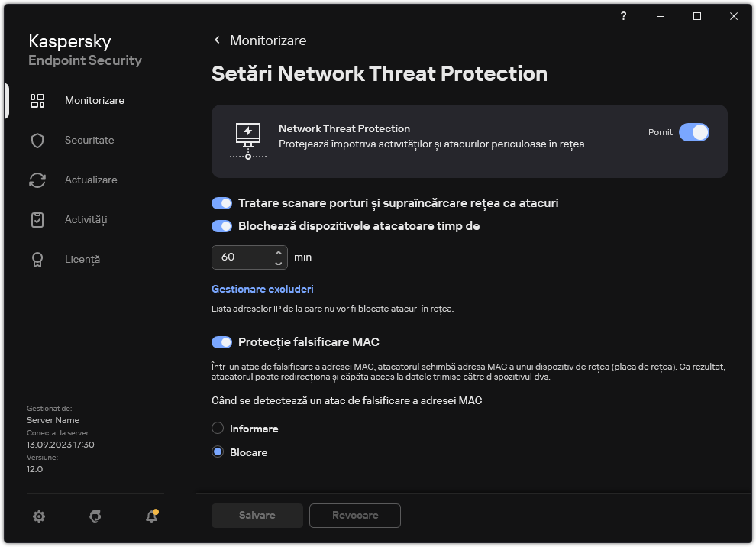Screen dimensions: 756x547
Task: Open the support icon at the bottom
Action: click(x=95, y=516)
